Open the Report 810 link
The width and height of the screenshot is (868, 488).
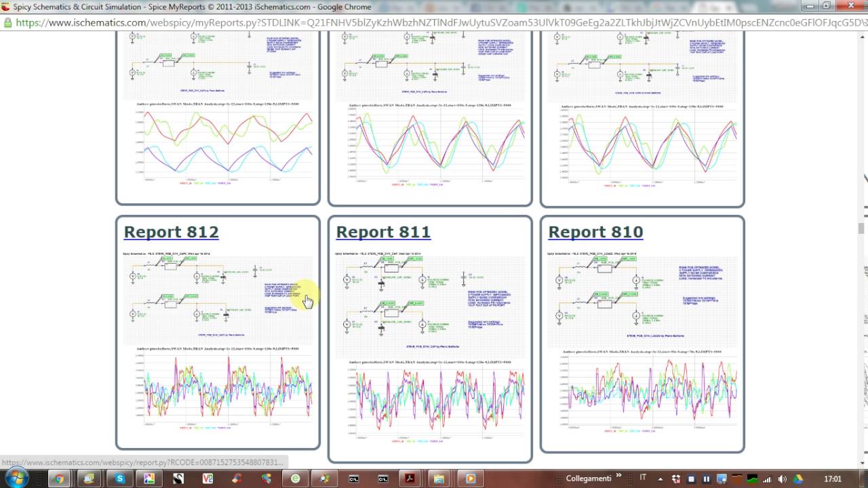point(595,232)
